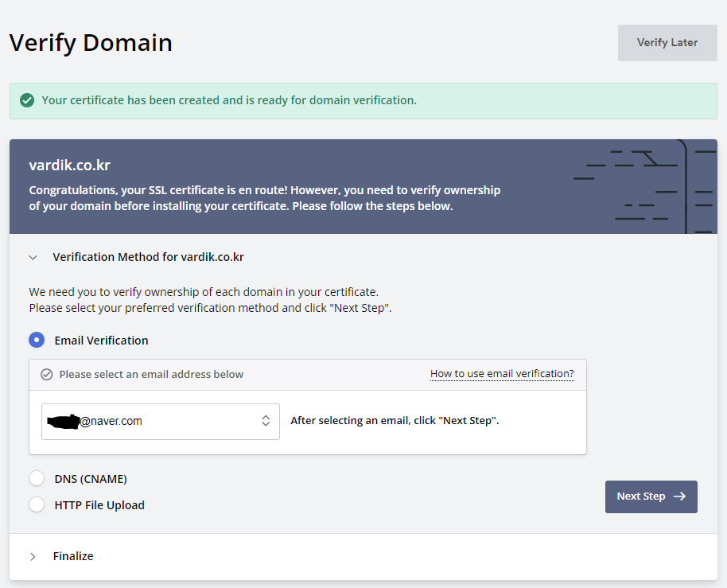This screenshot has height=588, width=727.
Task: Click the 'Finalize' section label
Action: pos(73,556)
